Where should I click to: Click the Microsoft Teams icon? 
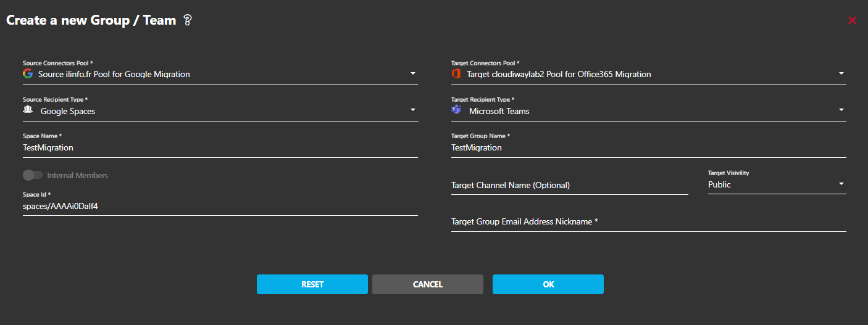(x=456, y=110)
